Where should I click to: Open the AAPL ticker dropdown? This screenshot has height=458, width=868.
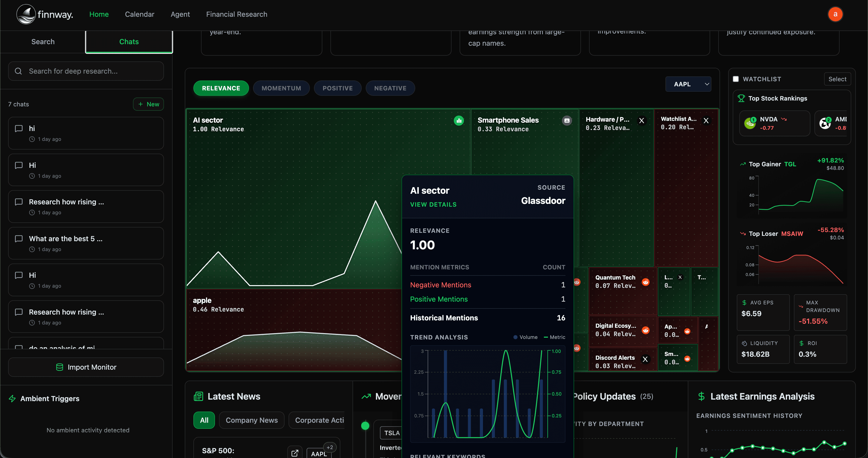click(x=688, y=84)
